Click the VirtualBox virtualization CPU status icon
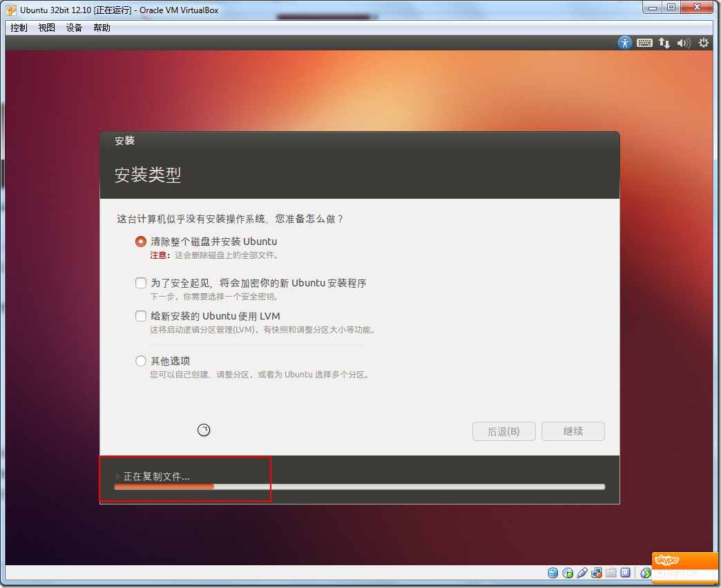Image resolution: width=721 pixels, height=588 pixels. pyautogui.click(x=626, y=572)
